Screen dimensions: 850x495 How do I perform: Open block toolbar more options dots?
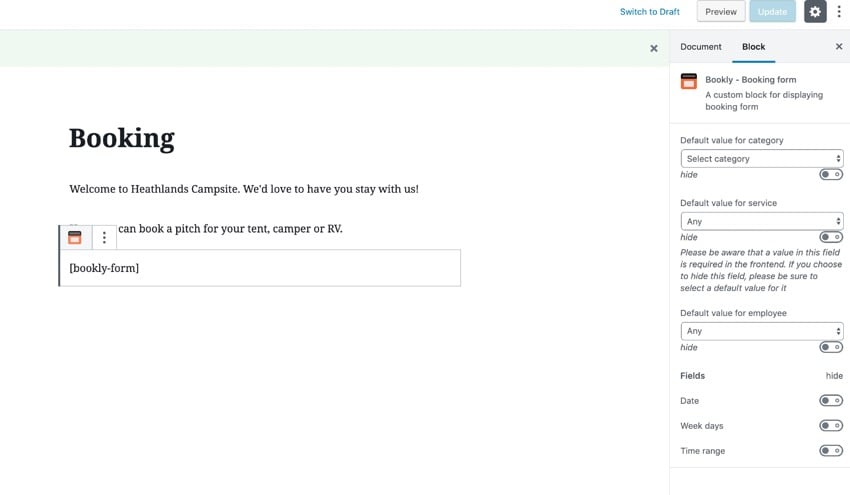[104, 237]
